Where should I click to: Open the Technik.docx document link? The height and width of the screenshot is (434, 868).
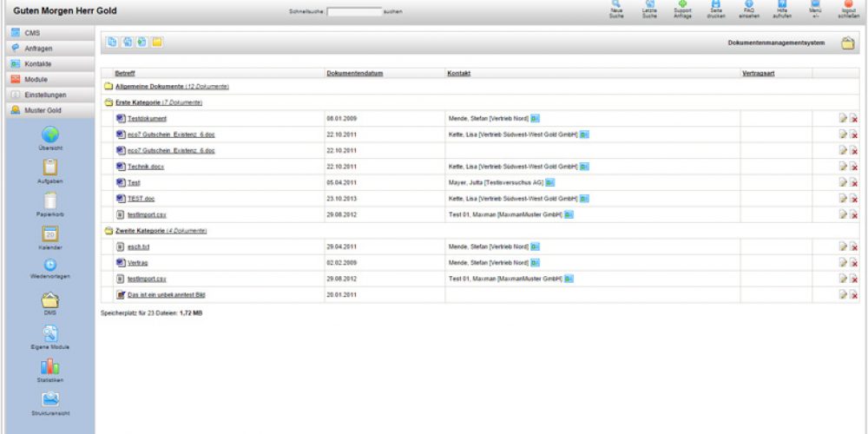(145, 167)
